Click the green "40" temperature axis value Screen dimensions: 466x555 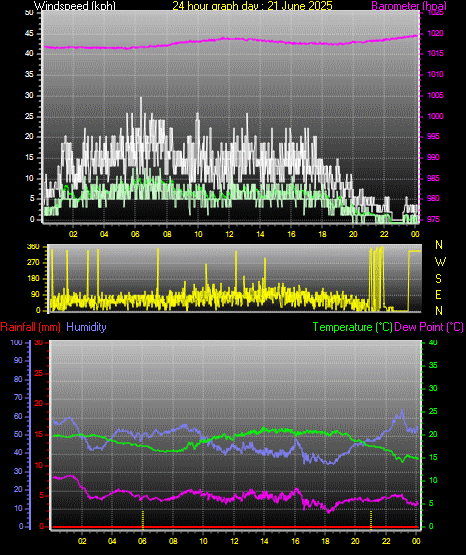click(x=433, y=342)
